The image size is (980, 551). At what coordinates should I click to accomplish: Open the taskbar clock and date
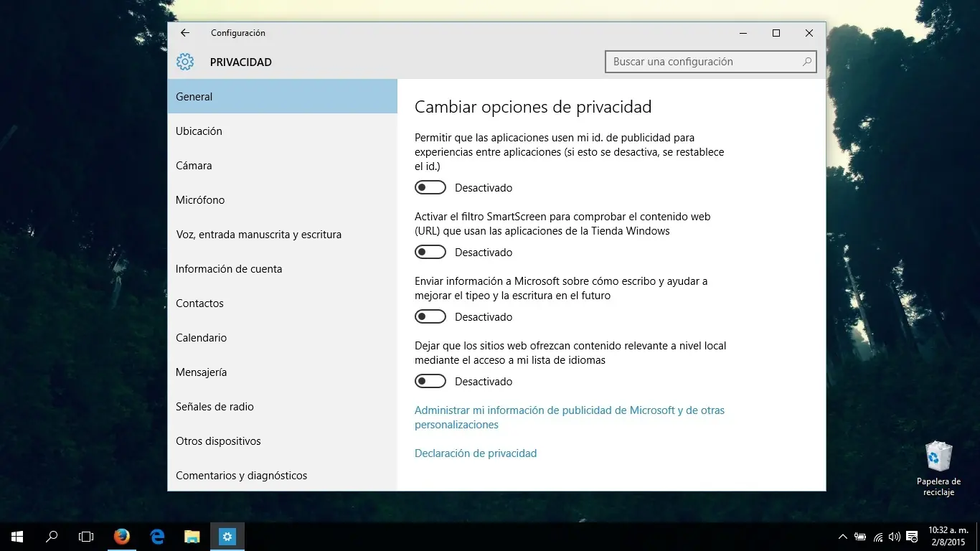(x=948, y=537)
